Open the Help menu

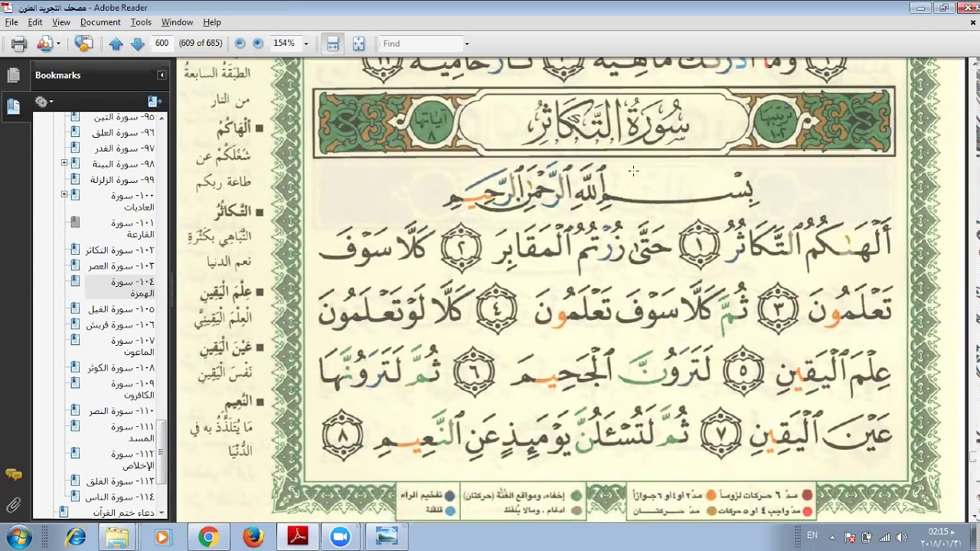coord(212,22)
